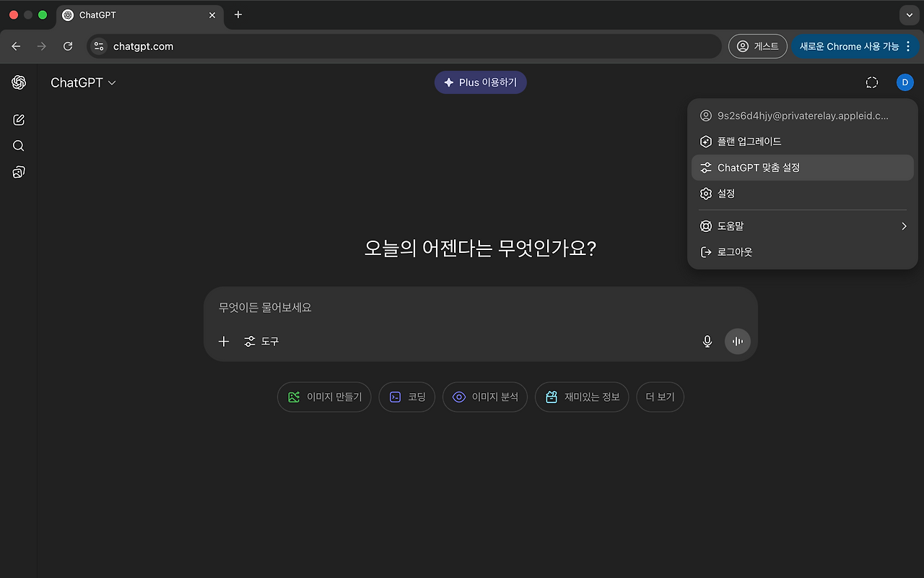Select the 플랜 업그레이드 menu item
Viewport: 924px width, 578px height.
click(x=803, y=142)
